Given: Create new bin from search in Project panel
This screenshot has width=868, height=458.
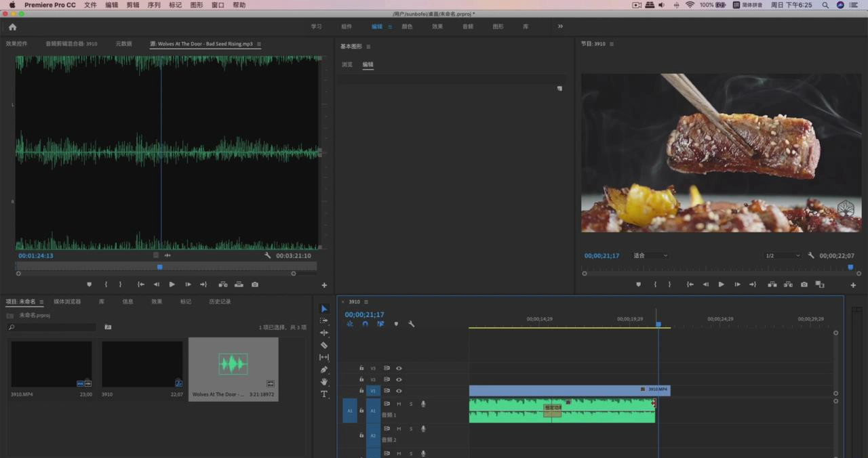Looking at the screenshot, I should pos(108,327).
